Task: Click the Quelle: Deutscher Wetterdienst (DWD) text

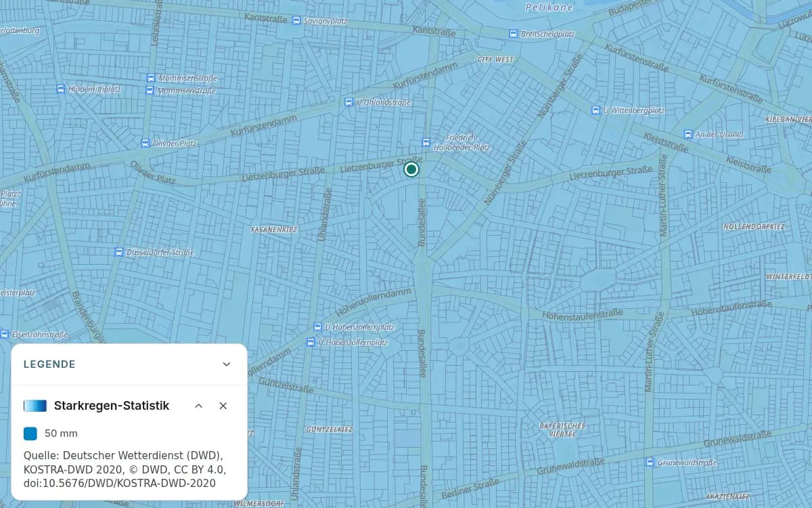Action: tap(123, 455)
